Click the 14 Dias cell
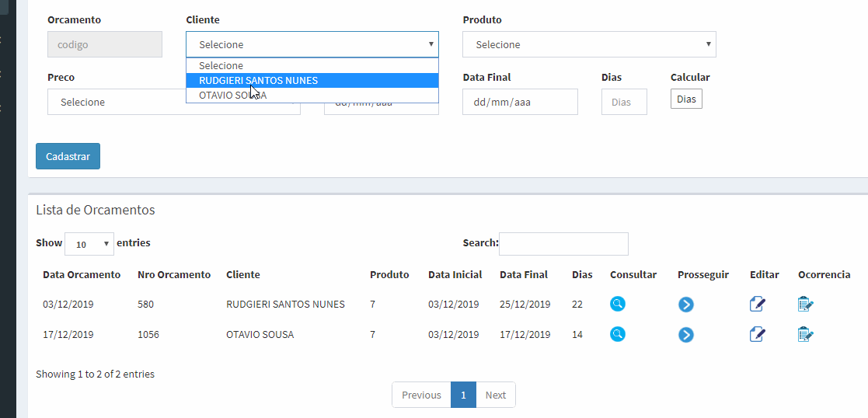Viewport: 868px width, 418px height. (x=577, y=334)
